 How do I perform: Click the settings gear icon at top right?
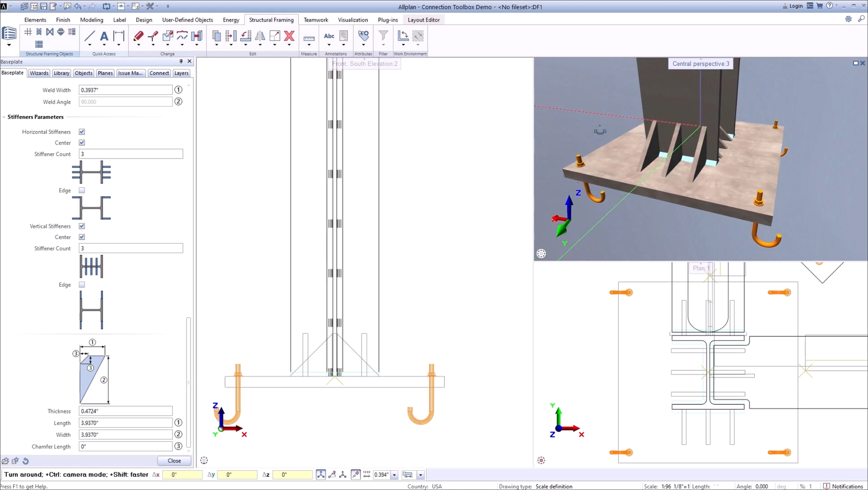[848, 19]
